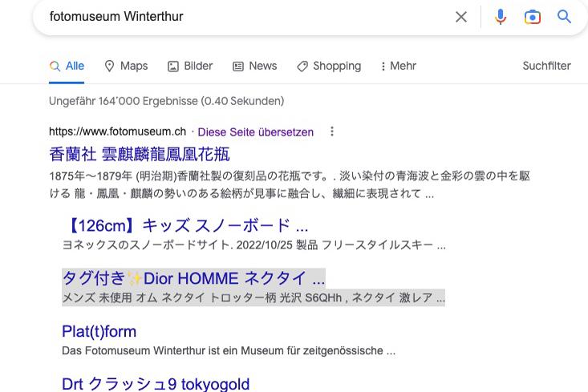Image resolution: width=588 pixels, height=392 pixels.
Task: Click into the 'fotomuseum Winterthur' search field
Action: 241,17
